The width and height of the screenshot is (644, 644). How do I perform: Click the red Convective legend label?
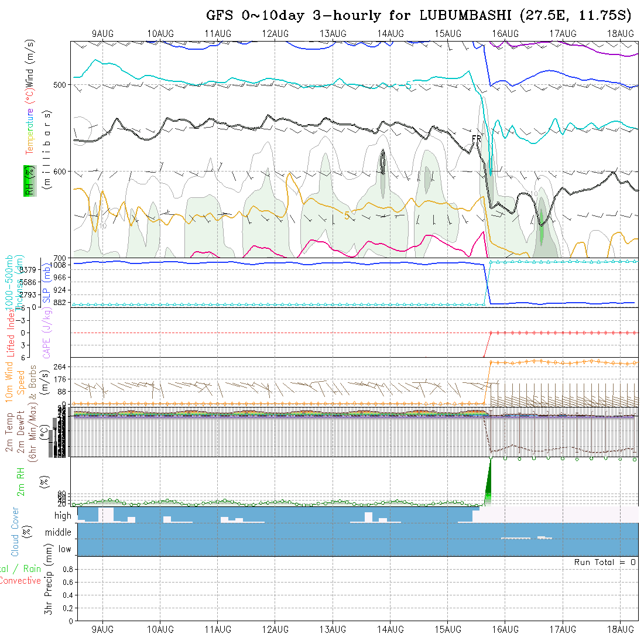(20, 580)
